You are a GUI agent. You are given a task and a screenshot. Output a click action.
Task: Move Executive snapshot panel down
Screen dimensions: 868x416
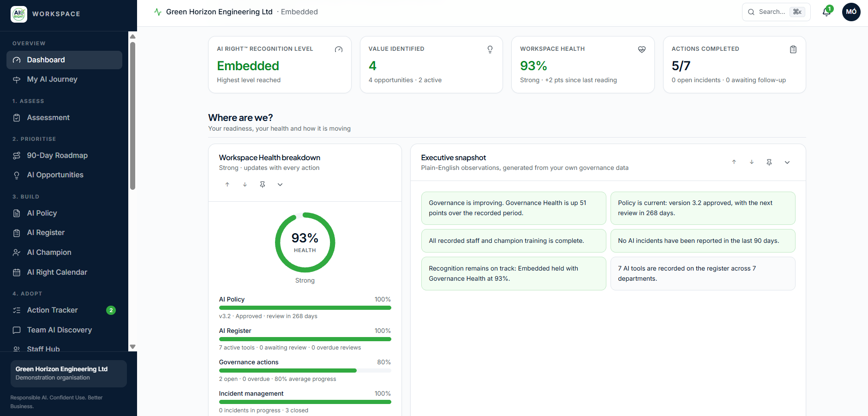(x=751, y=162)
